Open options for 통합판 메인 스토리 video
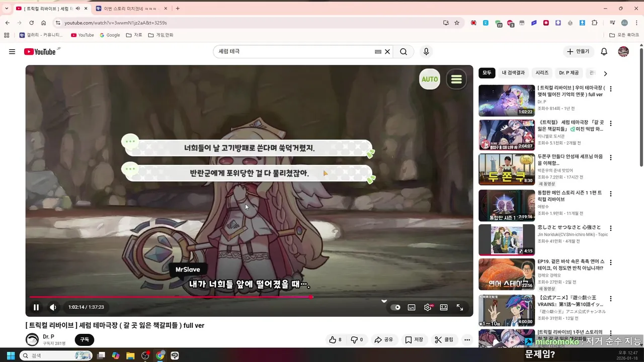The image size is (644, 362). point(611,194)
